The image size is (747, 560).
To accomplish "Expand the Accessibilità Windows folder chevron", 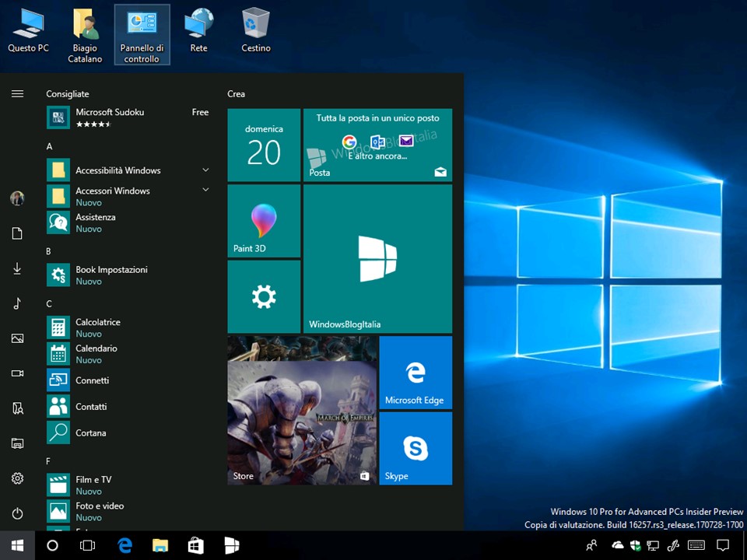I will pos(205,170).
